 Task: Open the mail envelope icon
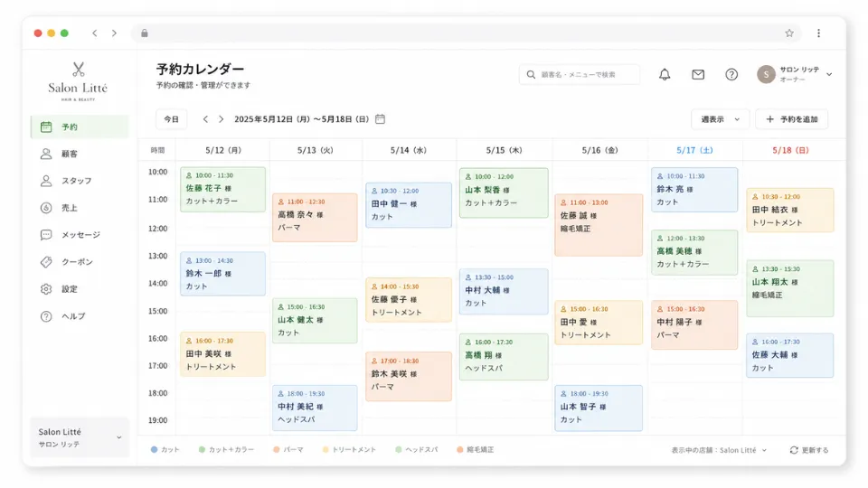[x=698, y=74]
